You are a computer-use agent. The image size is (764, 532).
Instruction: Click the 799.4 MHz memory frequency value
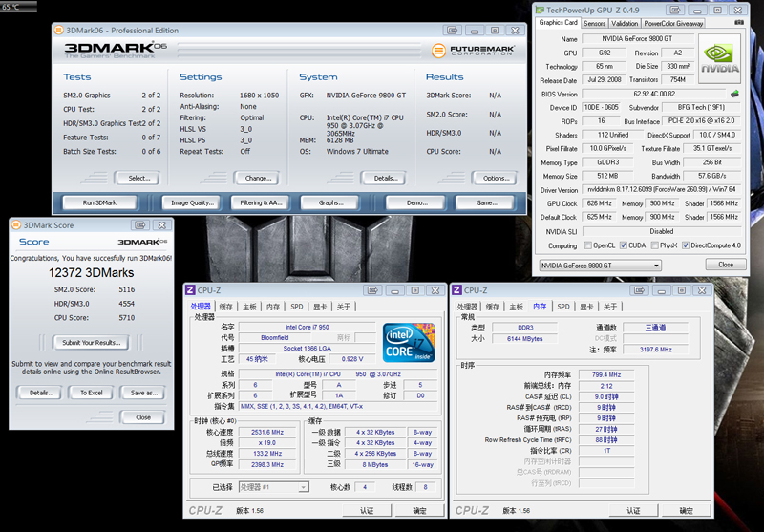[606, 374]
